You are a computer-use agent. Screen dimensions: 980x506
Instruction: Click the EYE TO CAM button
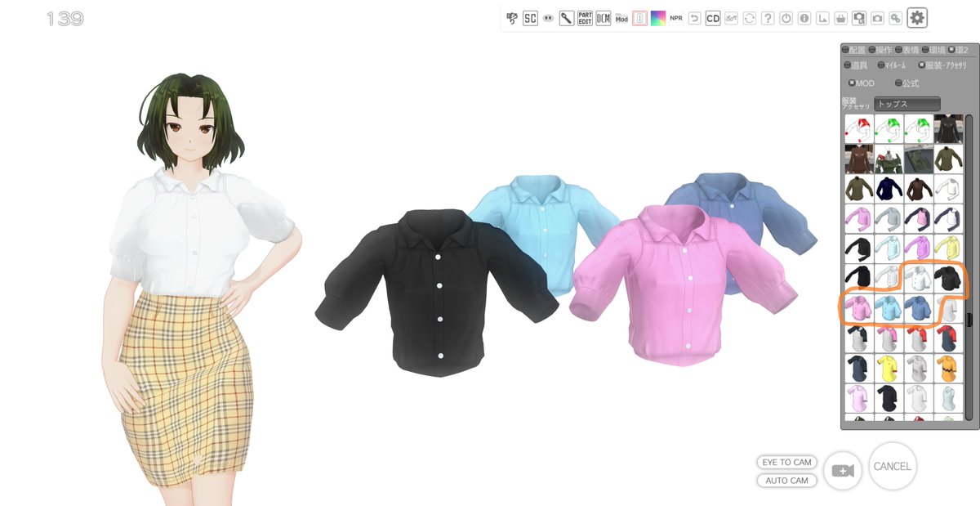786,462
